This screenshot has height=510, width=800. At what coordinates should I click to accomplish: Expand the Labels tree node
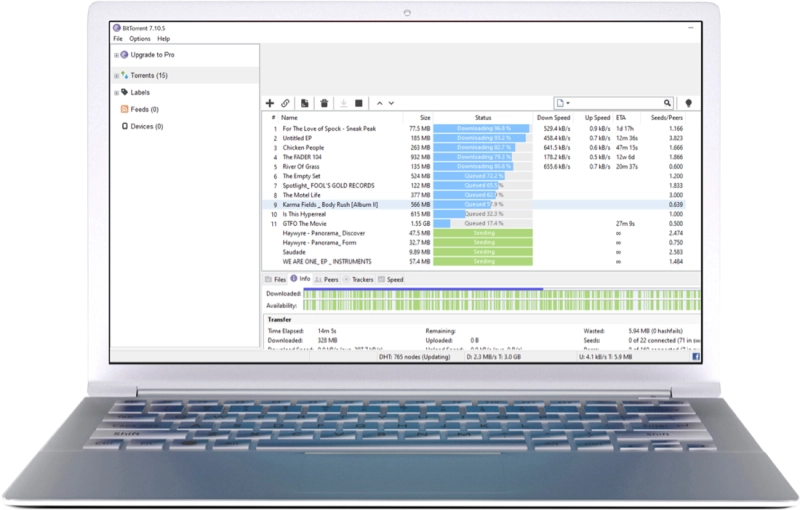pyautogui.click(x=116, y=93)
